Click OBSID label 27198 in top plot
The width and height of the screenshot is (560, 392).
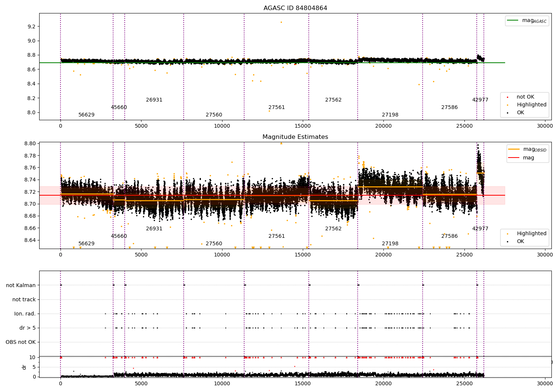tap(390, 115)
